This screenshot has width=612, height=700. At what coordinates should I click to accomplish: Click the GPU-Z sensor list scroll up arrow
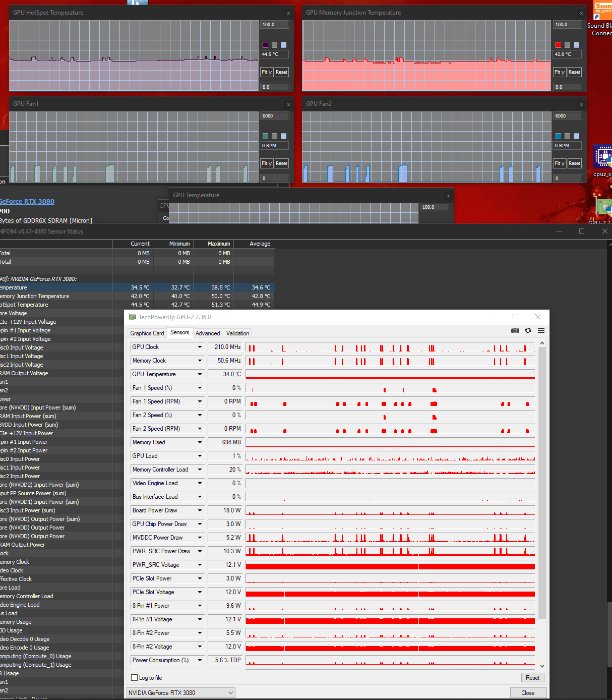click(542, 343)
